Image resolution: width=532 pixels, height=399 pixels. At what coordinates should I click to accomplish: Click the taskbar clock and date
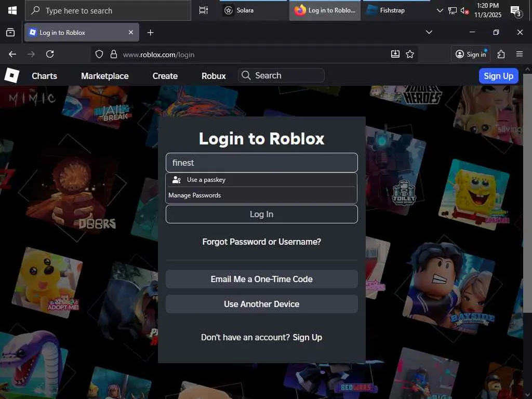coord(487,10)
